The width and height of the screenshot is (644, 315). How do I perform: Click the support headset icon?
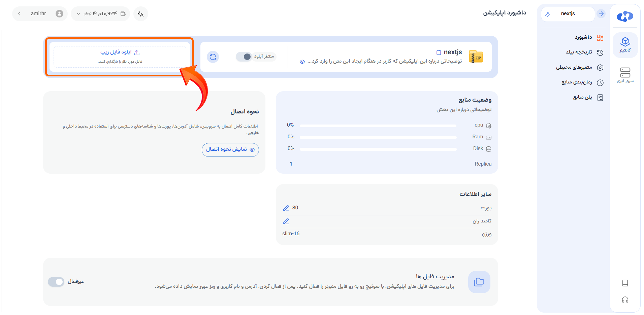coord(625,300)
